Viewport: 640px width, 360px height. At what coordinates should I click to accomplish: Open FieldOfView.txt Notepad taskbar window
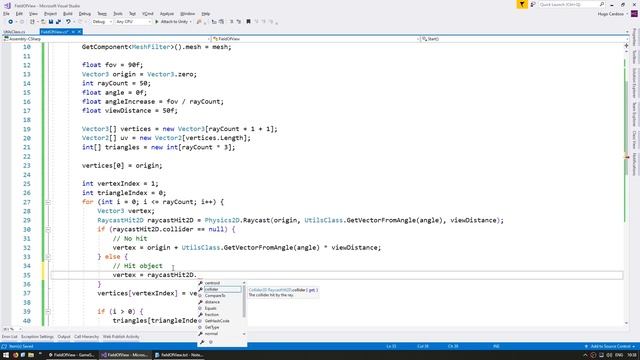point(179,355)
